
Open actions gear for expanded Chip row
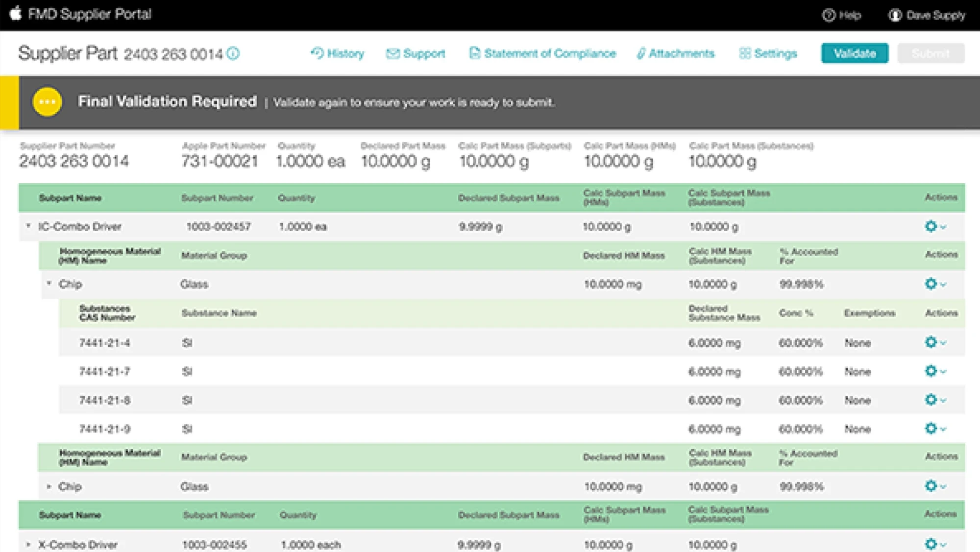935,284
